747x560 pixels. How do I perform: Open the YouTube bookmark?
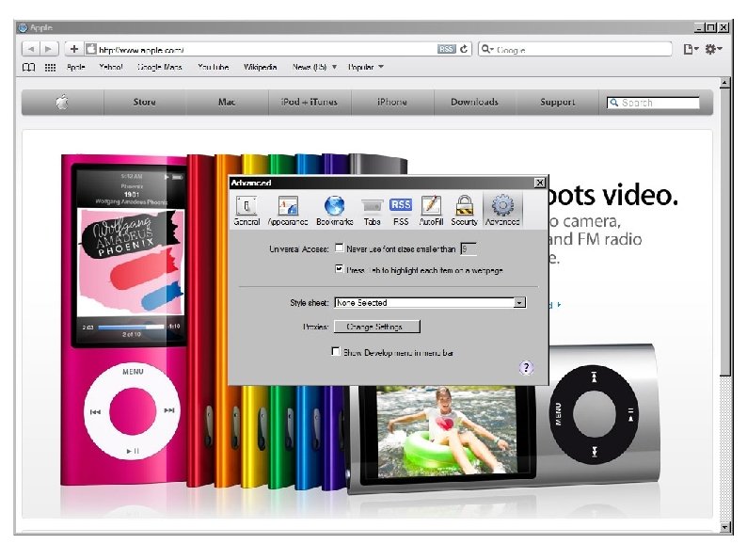(213, 67)
